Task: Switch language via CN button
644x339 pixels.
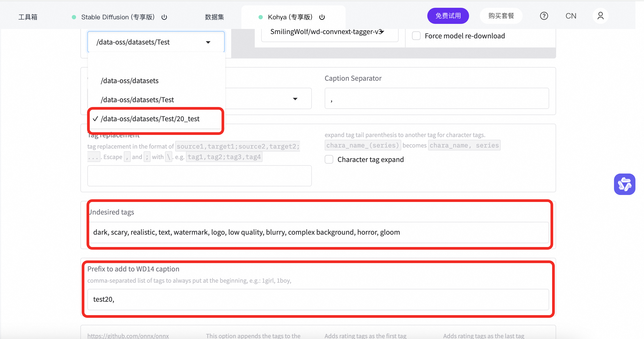Action: tap(571, 16)
